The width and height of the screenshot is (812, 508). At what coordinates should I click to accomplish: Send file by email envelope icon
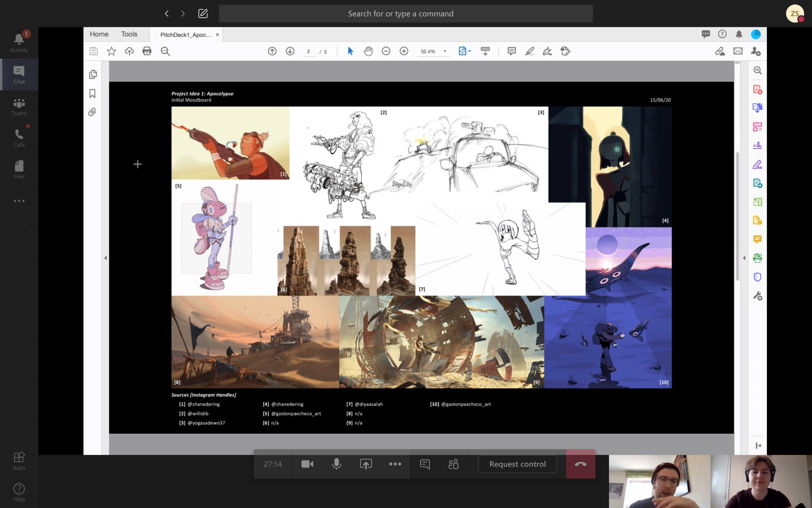click(x=738, y=51)
